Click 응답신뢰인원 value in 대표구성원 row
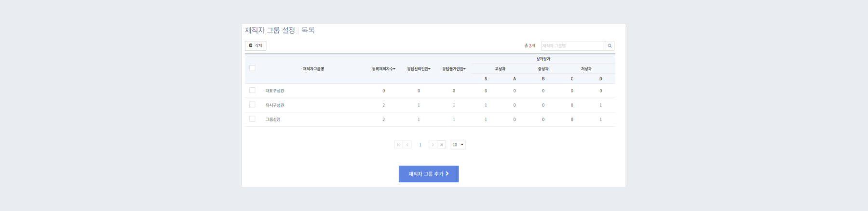 (x=419, y=91)
